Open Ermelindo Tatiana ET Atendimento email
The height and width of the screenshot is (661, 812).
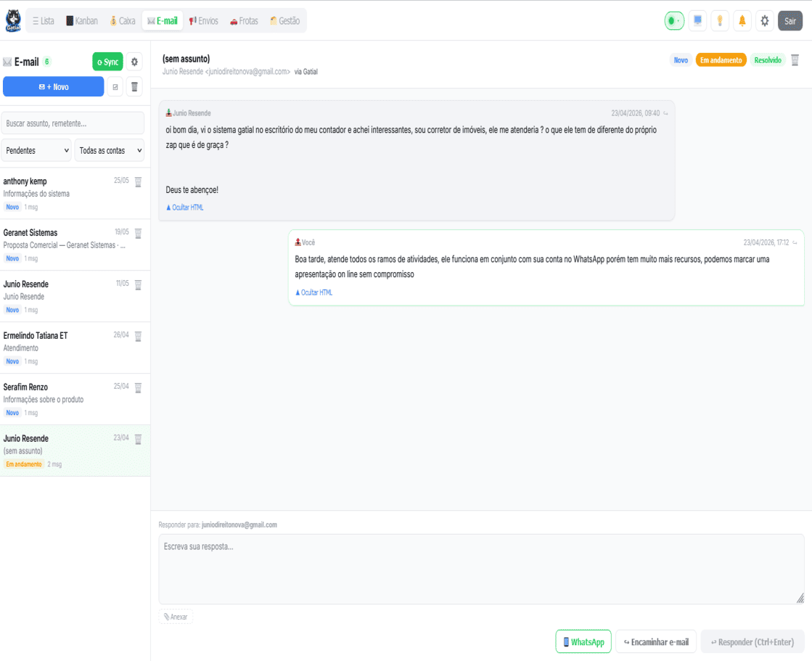pyautogui.click(x=75, y=348)
